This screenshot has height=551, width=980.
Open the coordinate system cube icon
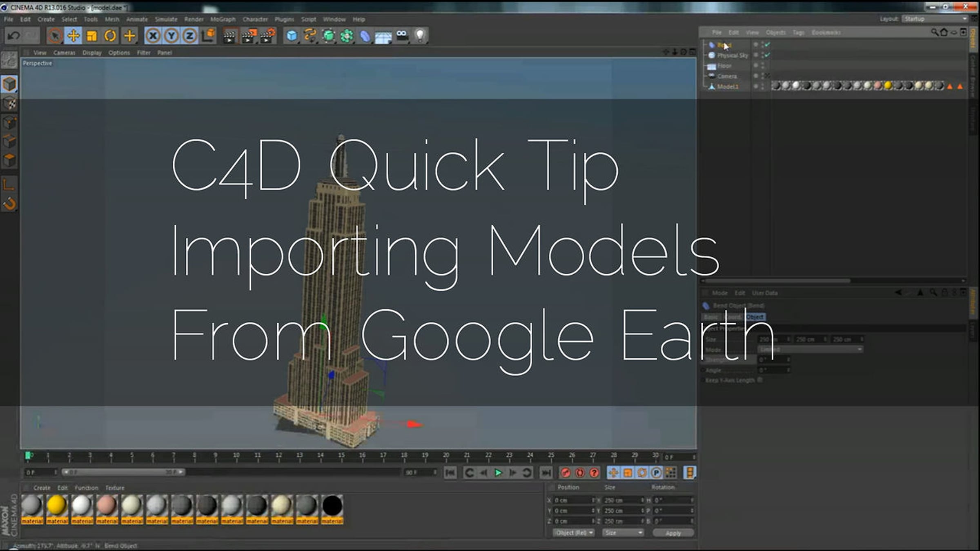[x=208, y=36]
